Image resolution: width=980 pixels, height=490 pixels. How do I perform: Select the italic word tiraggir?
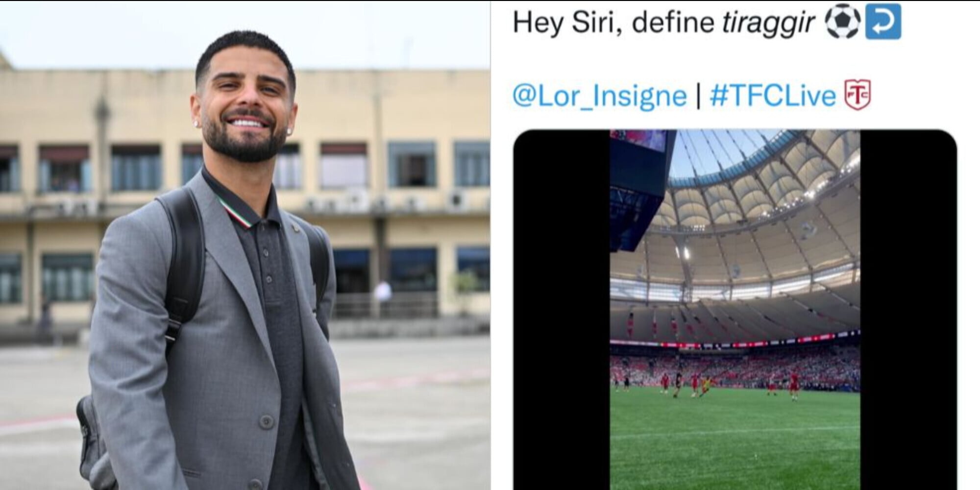coord(768,23)
